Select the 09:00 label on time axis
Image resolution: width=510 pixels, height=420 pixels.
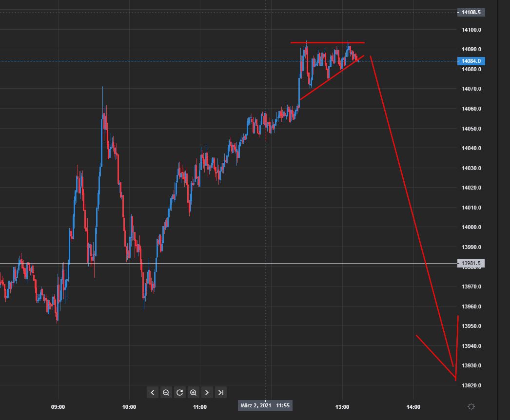tap(59, 406)
